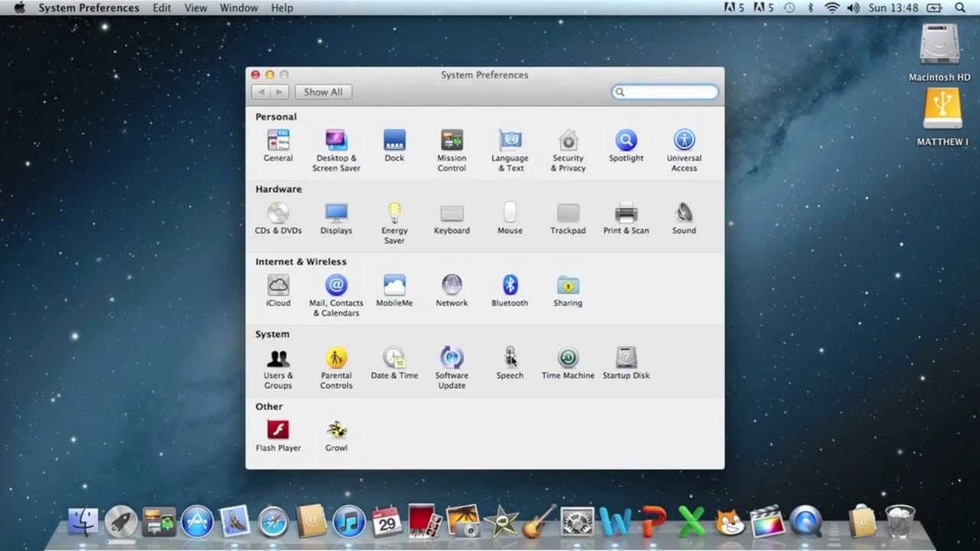Open Mail, Contacts & Calendars preferences
The image size is (980, 551).
point(336,295)
